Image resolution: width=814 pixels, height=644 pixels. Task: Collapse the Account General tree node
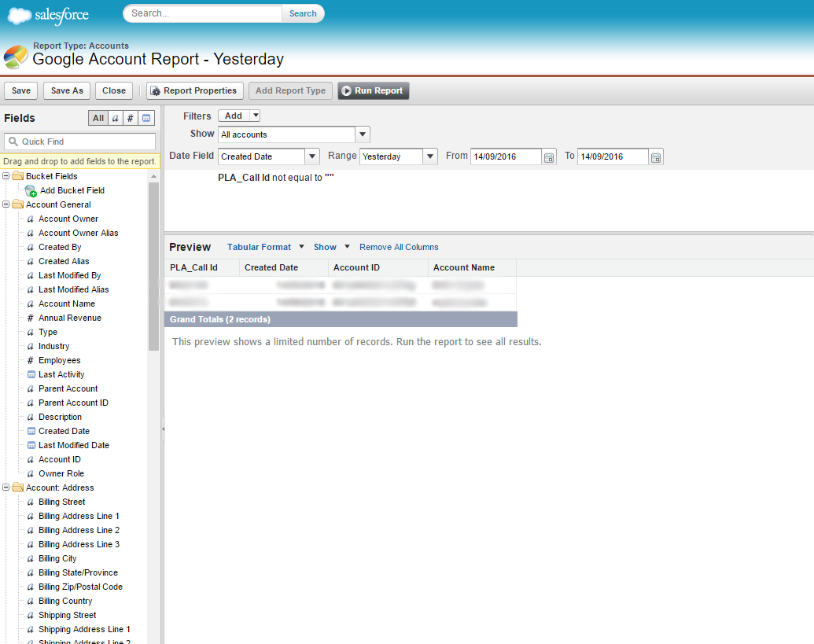[x=6, y=204]
